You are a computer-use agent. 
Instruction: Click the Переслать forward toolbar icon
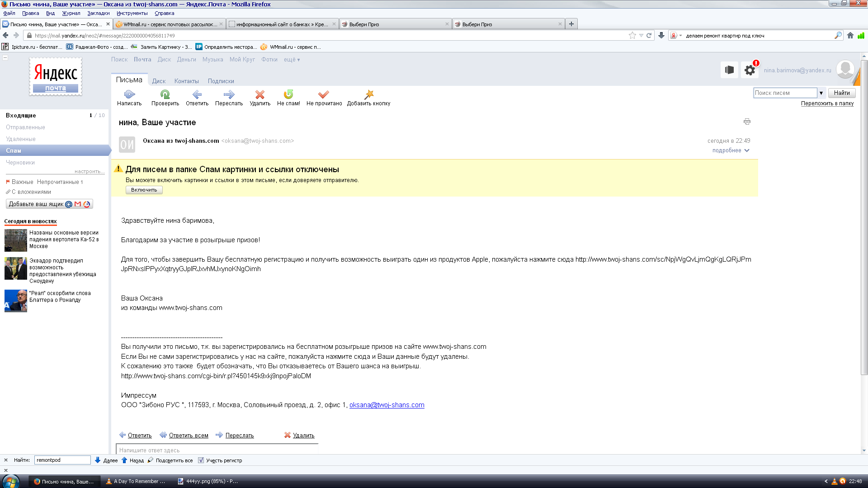click(x=229, y=94)
